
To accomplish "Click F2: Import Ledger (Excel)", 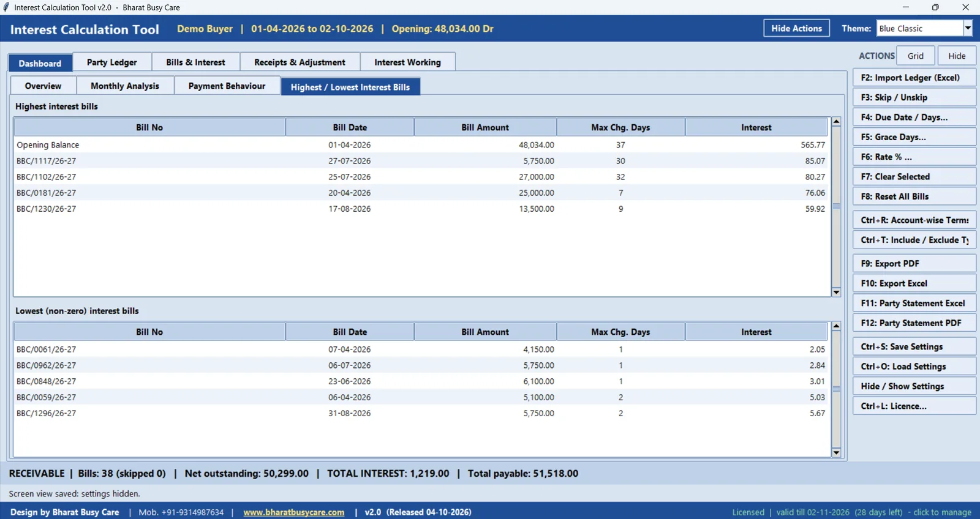I will click(914, 78).
